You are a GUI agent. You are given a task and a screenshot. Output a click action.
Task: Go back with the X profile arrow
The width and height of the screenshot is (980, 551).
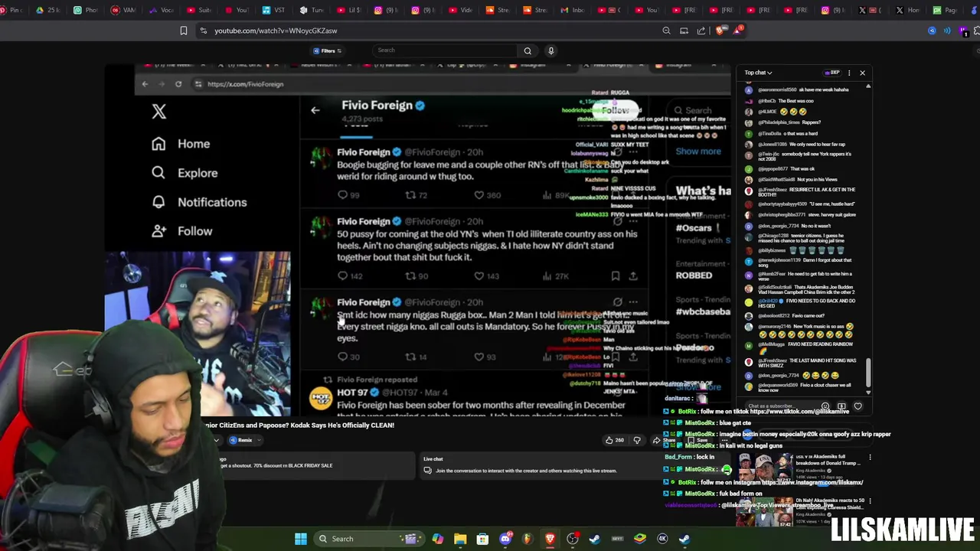click(315, 110)
